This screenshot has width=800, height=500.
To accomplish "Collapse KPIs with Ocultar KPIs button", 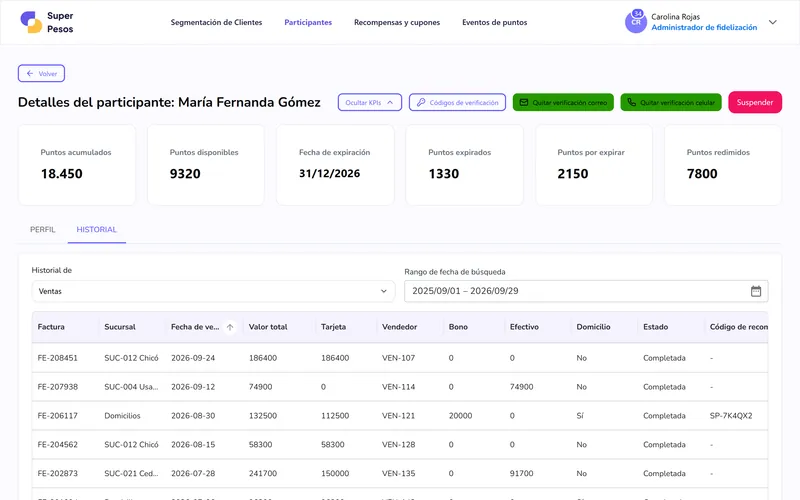I will (369, 102).
